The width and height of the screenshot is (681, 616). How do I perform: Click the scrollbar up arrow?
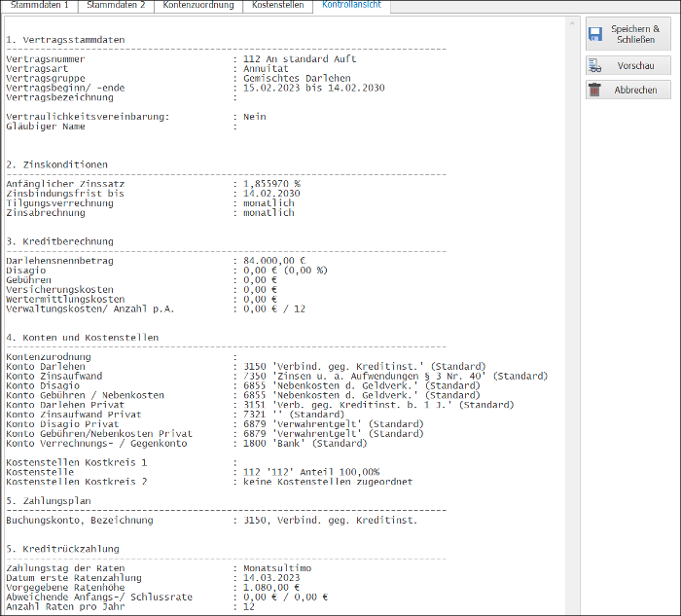click(572, 23)
